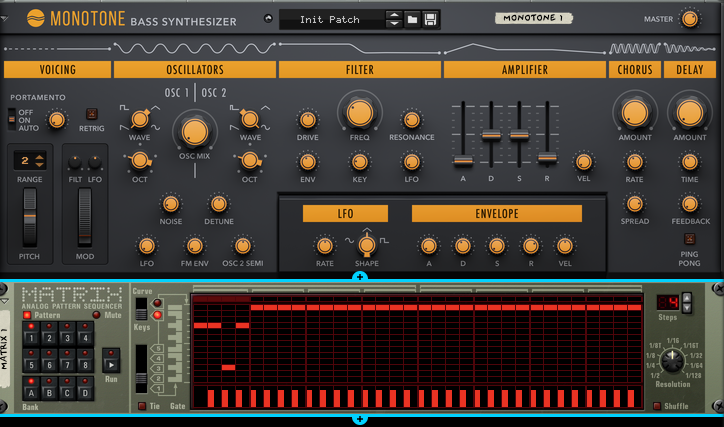Click the amplifier VEL knob
This screenshot has width=724, height=427.
(x=584, y=162)
